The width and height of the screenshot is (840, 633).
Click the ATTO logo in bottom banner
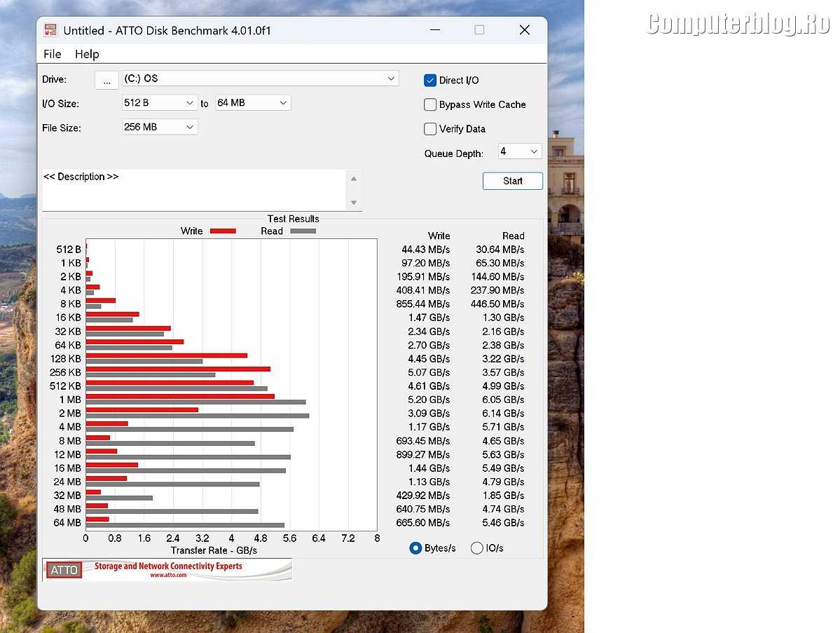(64, 570)
